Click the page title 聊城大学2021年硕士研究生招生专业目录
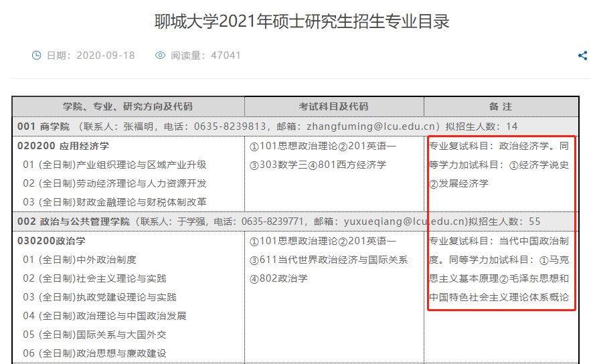This screenshot has width=591, height=364. 301,21
